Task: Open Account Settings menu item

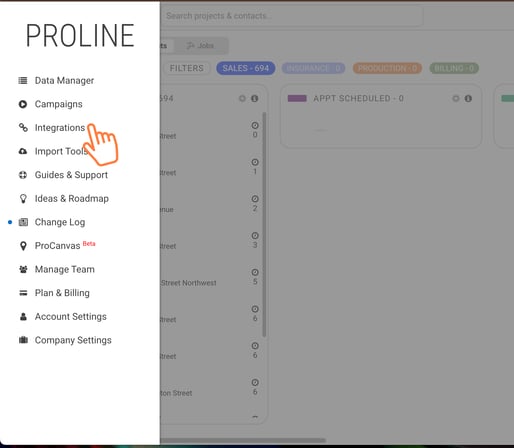Action: [x=71, y=317]
